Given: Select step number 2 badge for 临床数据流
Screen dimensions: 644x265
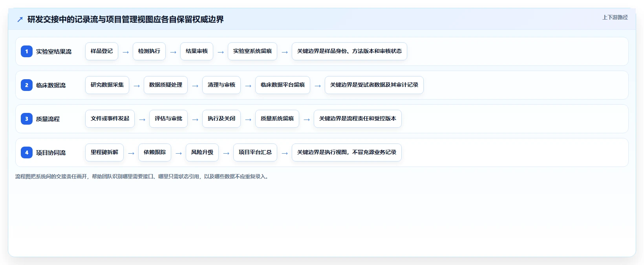Looking at the screenshot, I should [27, 85].
